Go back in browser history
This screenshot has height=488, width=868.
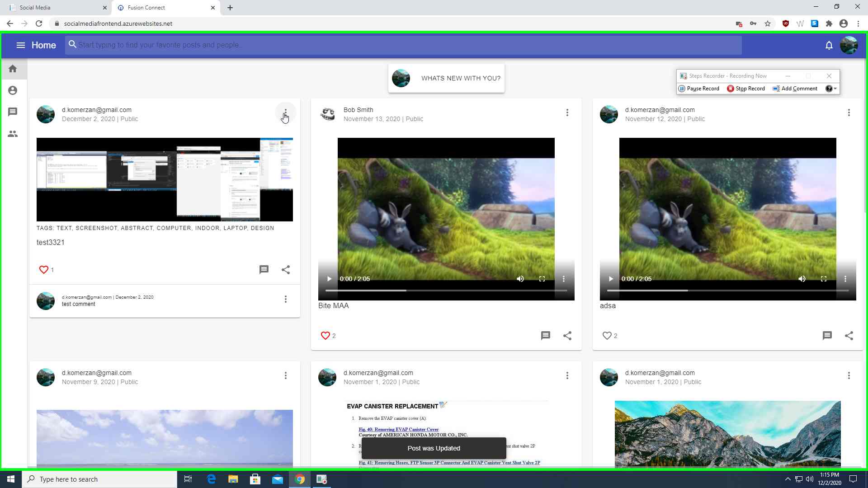[x=10, y=23]
